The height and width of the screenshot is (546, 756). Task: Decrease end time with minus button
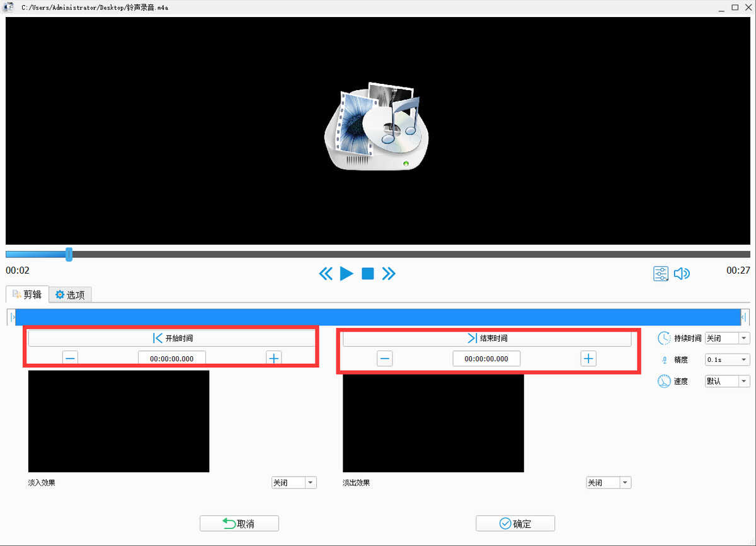click(x=385, y=359)
